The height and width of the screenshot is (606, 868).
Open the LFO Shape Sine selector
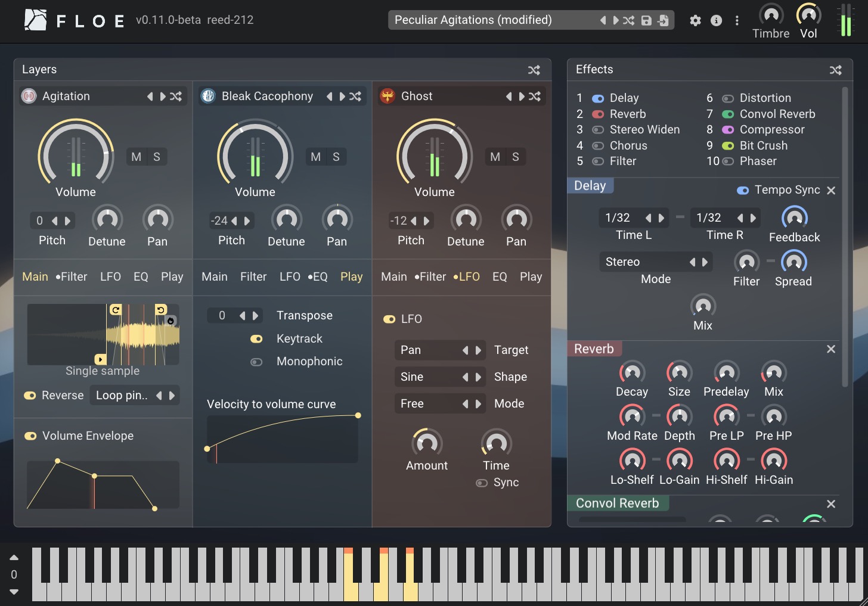pos(440,377)
